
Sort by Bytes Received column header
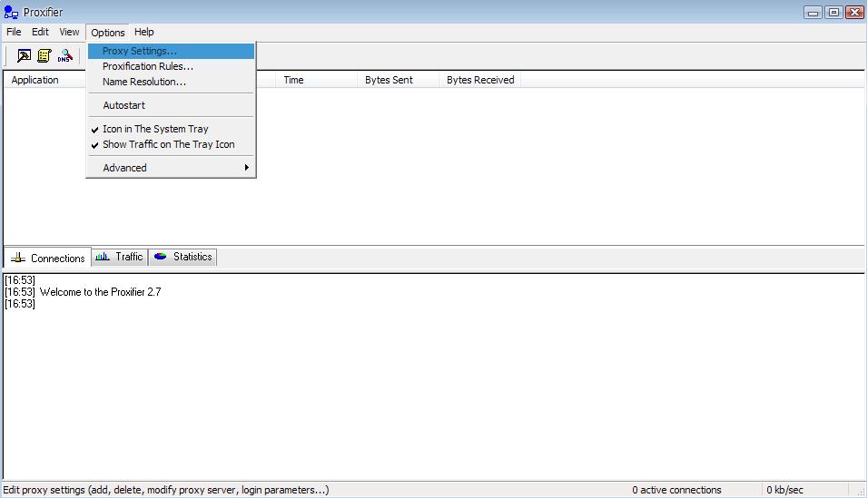[x=480, y=80]
